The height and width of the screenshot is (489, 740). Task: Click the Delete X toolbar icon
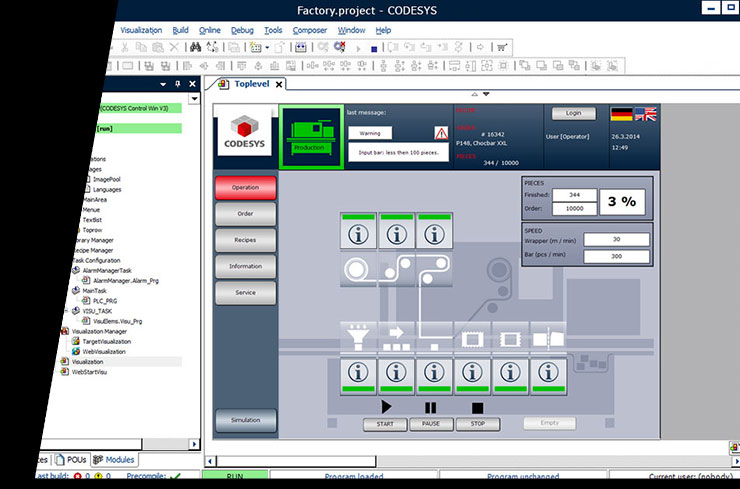point(174,47)
